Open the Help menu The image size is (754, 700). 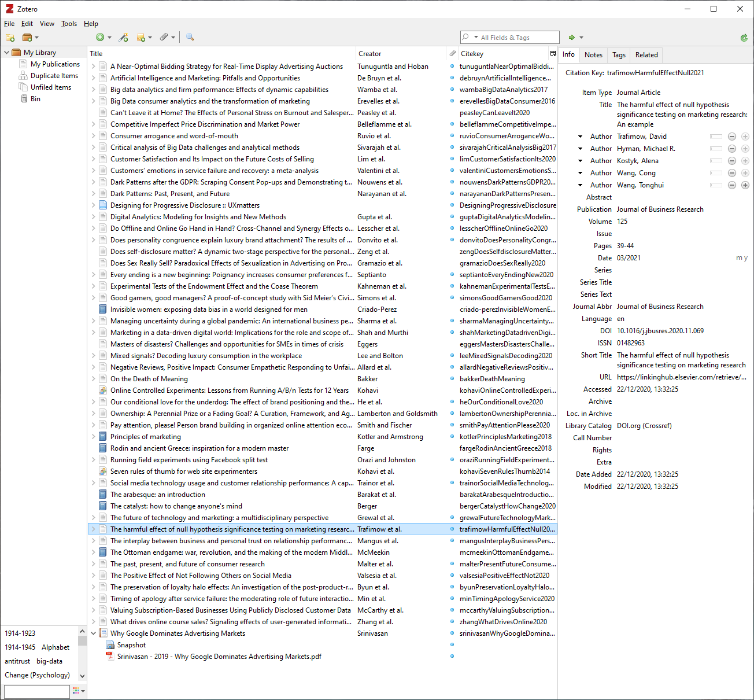[91, 24]
